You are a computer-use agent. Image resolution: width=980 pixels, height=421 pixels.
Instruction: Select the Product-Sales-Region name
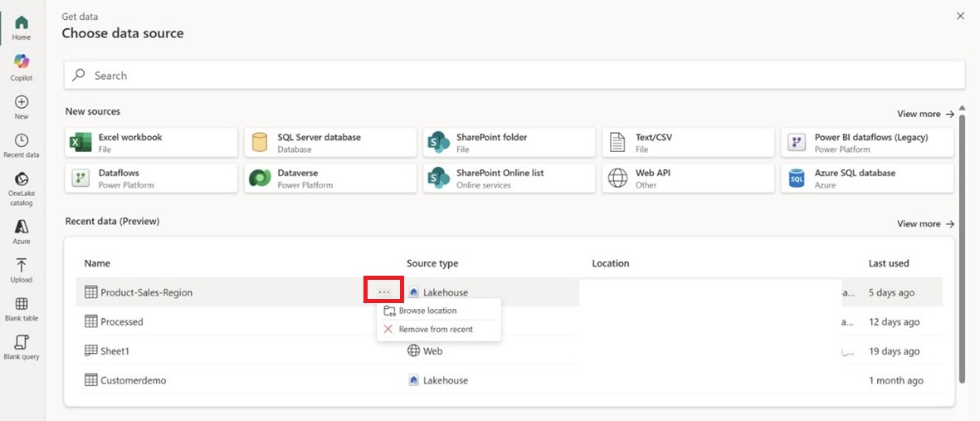coord(146,292)
